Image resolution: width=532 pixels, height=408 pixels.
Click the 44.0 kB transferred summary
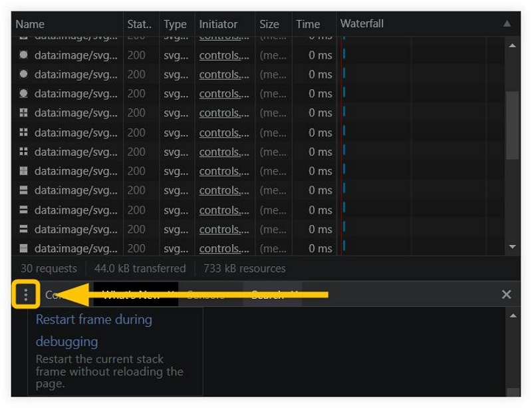click(x=140, y=268)
